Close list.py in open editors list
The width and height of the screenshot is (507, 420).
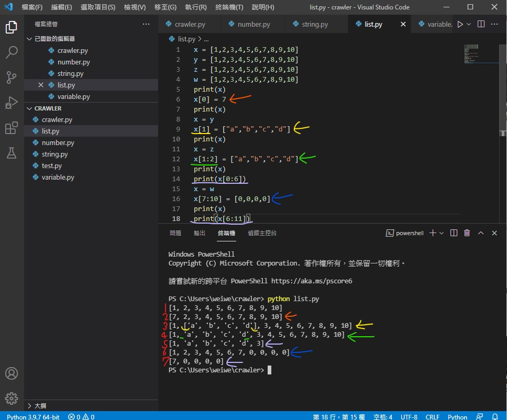41,85
